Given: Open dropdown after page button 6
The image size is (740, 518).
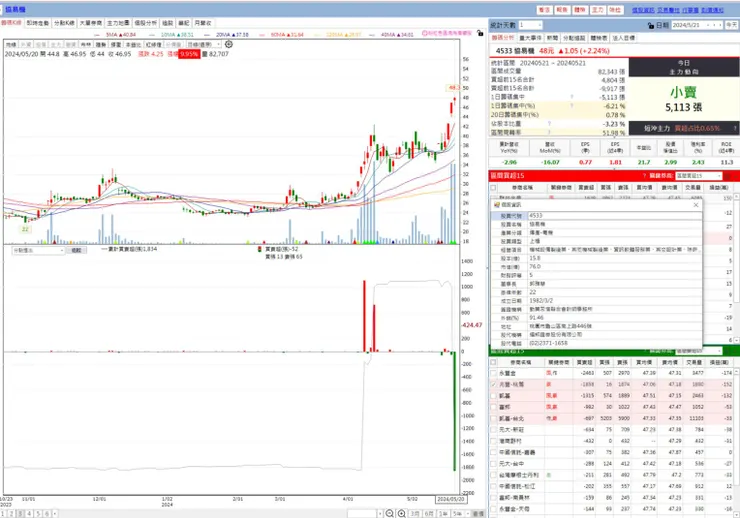Looking at the screenshot, I should click(x=55, y=514).
